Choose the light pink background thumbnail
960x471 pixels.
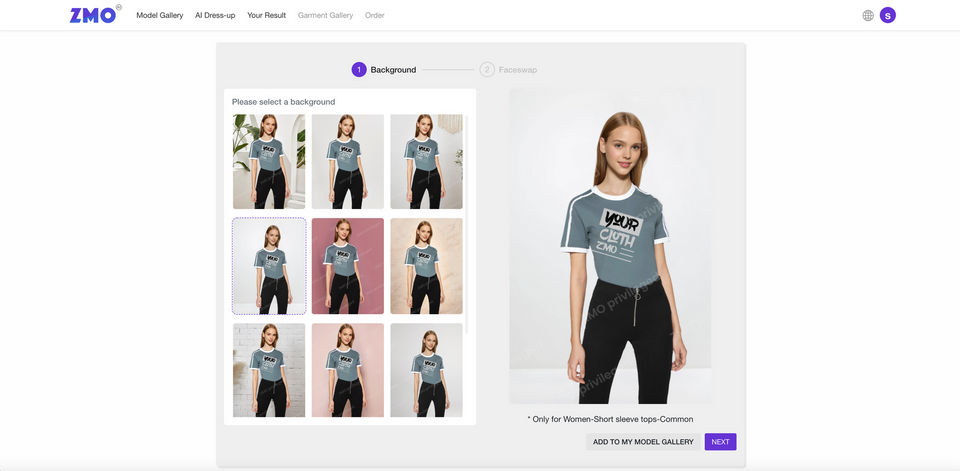(348, 369)
